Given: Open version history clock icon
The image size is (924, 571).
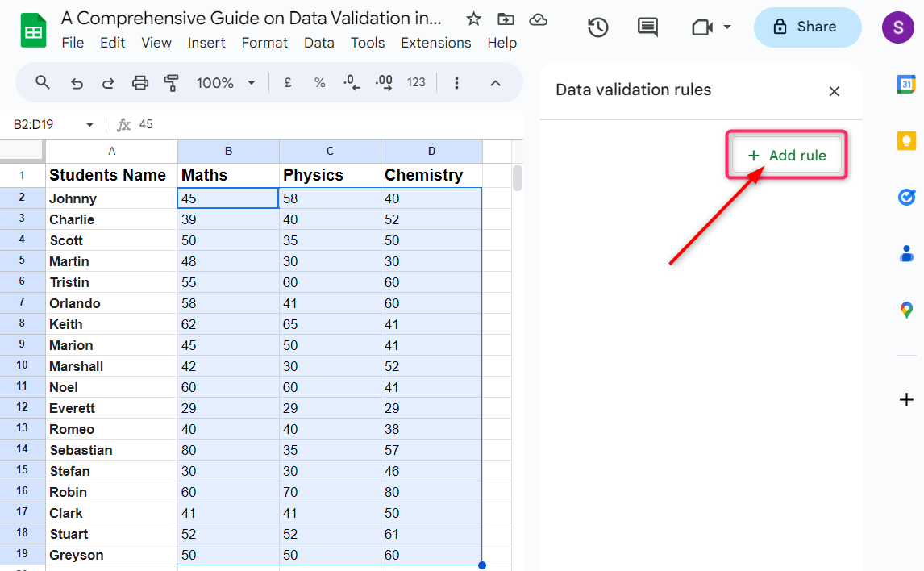Looking at the screenshot, I should [x=597, y=27].
